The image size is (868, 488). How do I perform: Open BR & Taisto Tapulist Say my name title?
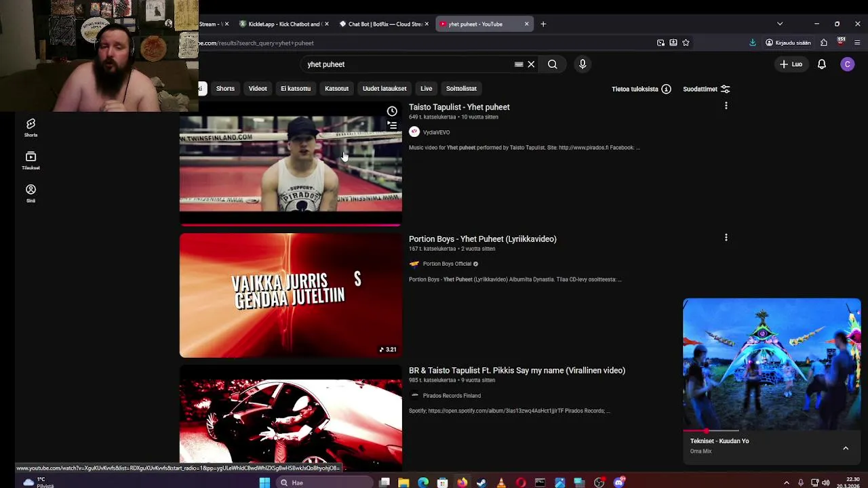[517, 370]
